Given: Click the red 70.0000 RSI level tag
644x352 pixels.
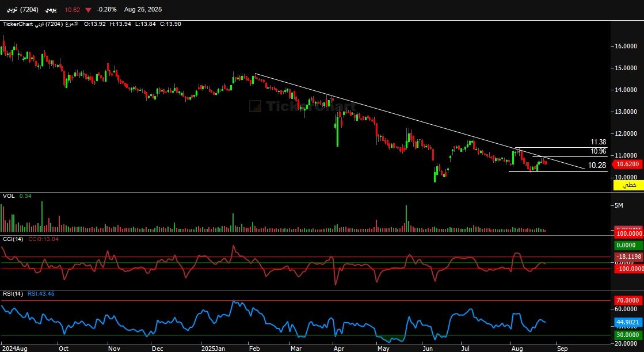Looking at the screenshot, I should click(x=628, y=300).
